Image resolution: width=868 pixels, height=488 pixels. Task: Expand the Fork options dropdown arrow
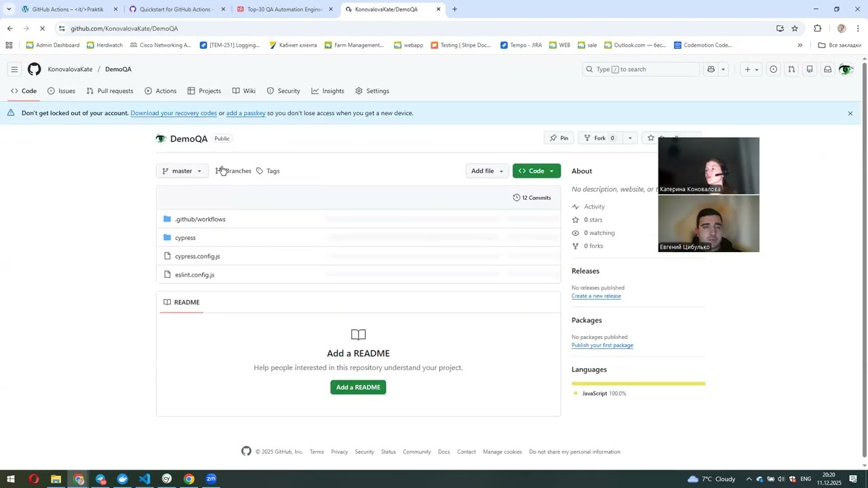tap(630, 138)
